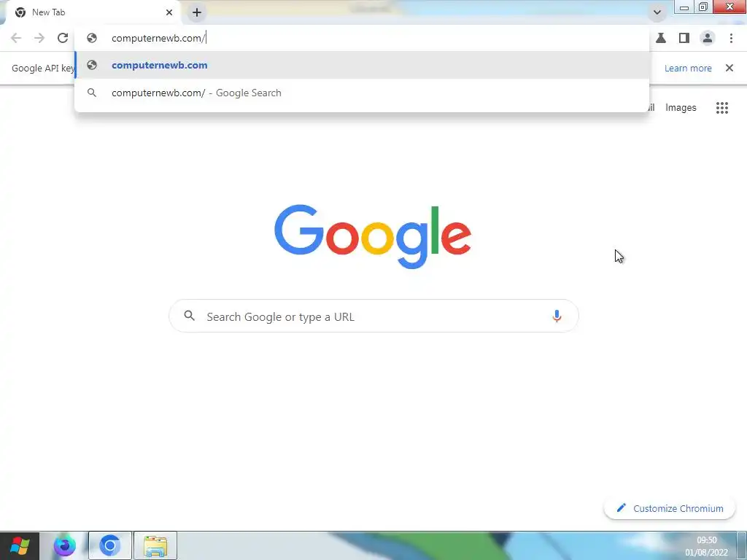
Task: Open the Images link
Action: (x=681, y=108)
